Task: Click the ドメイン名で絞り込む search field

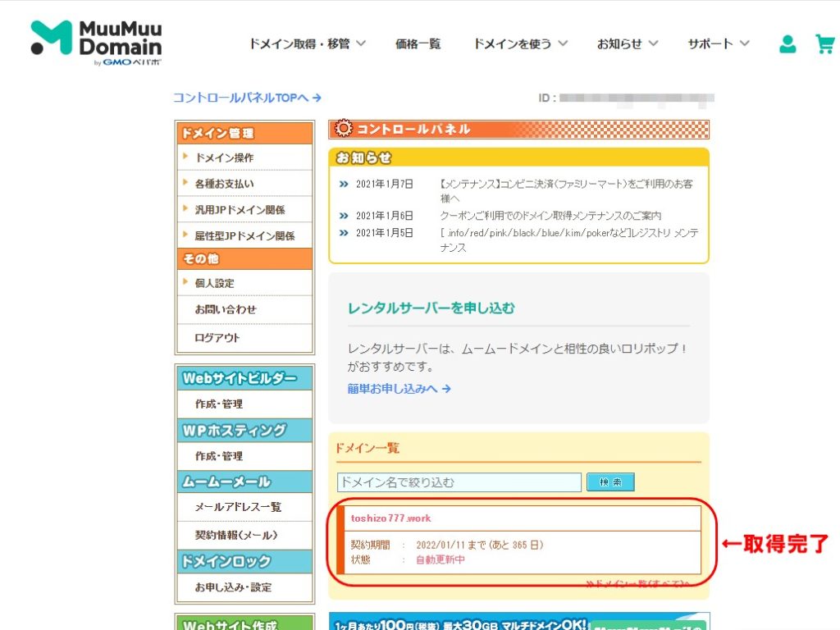Action: 459,482
